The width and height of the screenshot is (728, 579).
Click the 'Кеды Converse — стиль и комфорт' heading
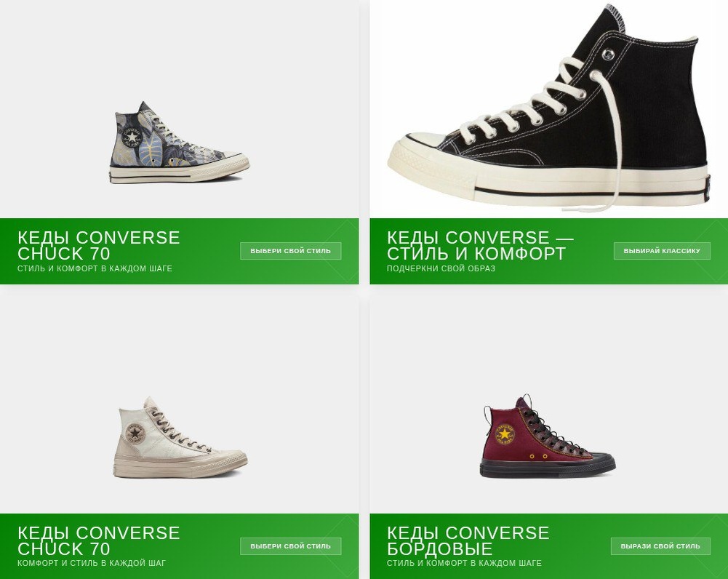[x=480, y=246]
